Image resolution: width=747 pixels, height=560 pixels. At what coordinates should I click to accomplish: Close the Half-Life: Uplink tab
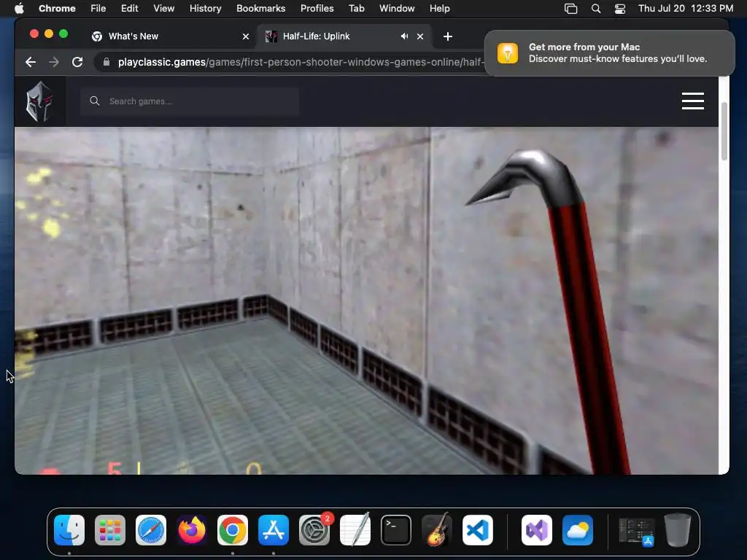pos(420,36)
